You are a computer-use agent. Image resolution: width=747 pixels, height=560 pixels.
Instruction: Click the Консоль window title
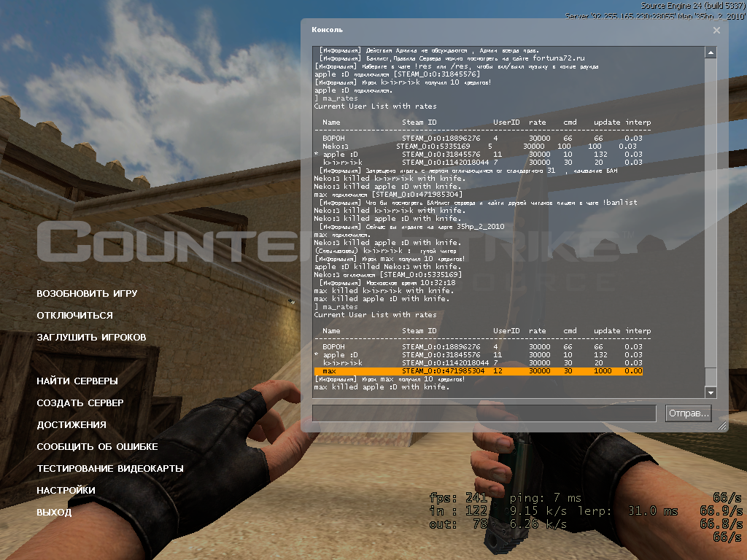coord(328,29)
